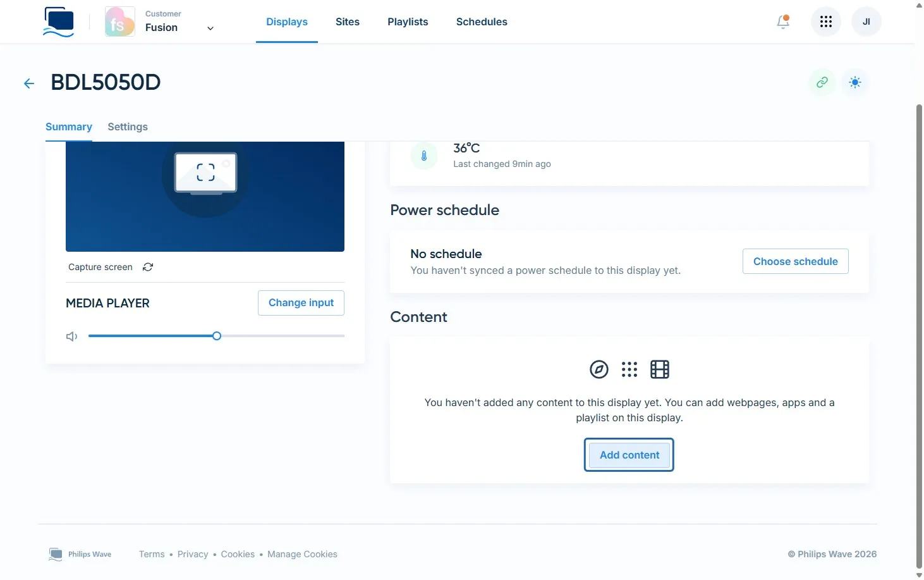Open the notifications bell
Image resolution: width=924 pixels, height=580 pixels.
click(783, 22)
